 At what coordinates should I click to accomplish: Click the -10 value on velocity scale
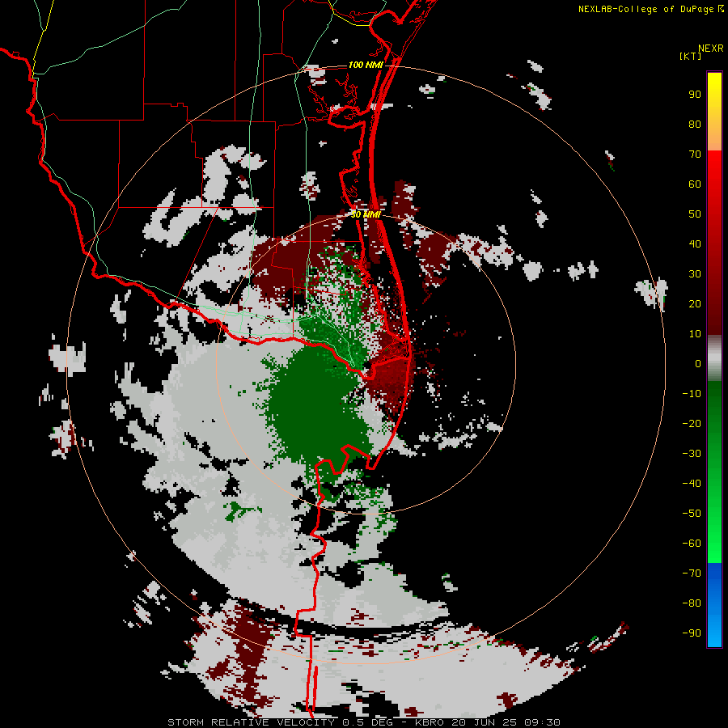(x=692, y=394)
